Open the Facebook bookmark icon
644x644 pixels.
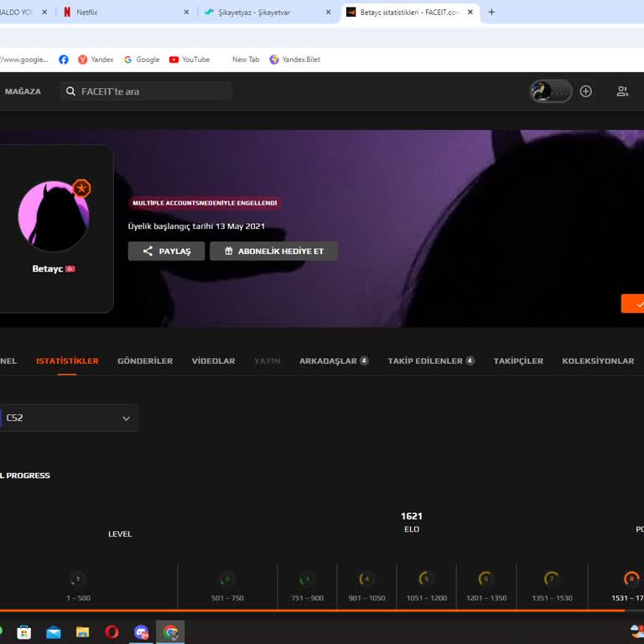point(63,60)
